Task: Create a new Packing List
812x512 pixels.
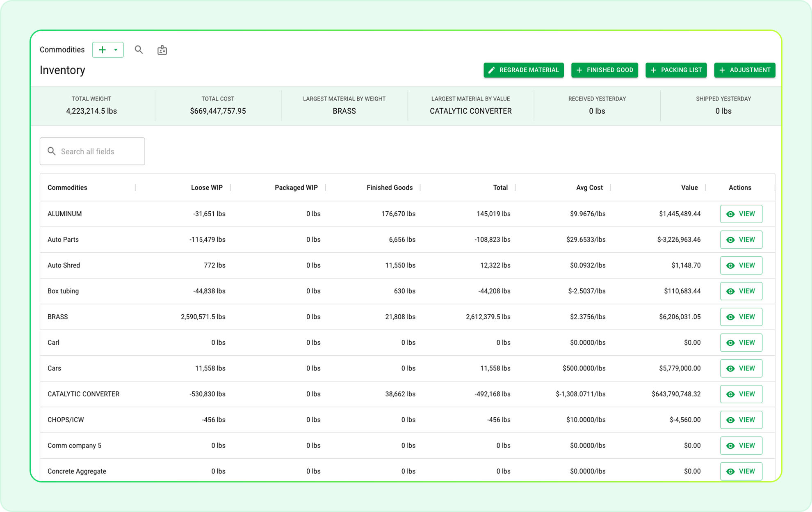Action: (x=676, y=70)
